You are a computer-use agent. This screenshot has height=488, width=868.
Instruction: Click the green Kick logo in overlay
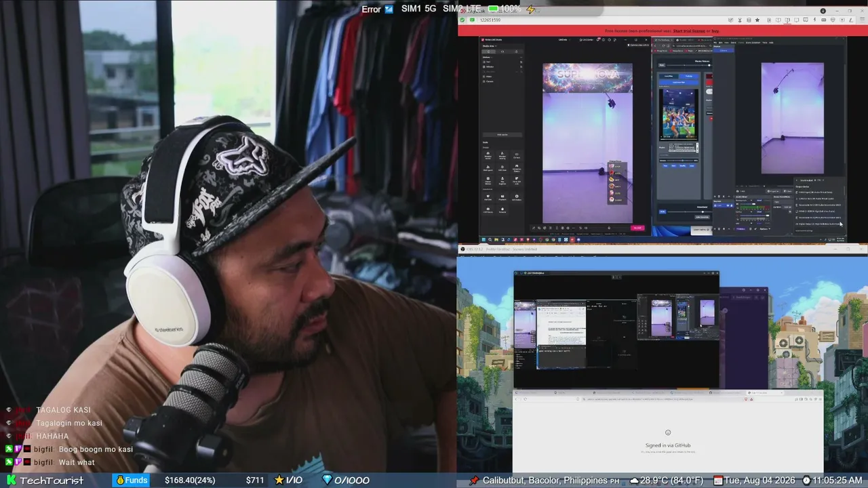[11, 480]
